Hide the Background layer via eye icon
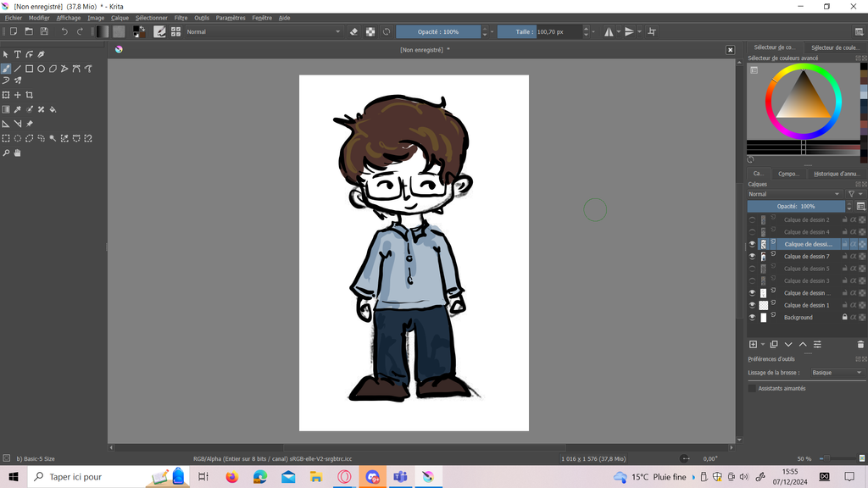Image resolution: width=868 pixels, height=488 pixels. coord(752,318)
